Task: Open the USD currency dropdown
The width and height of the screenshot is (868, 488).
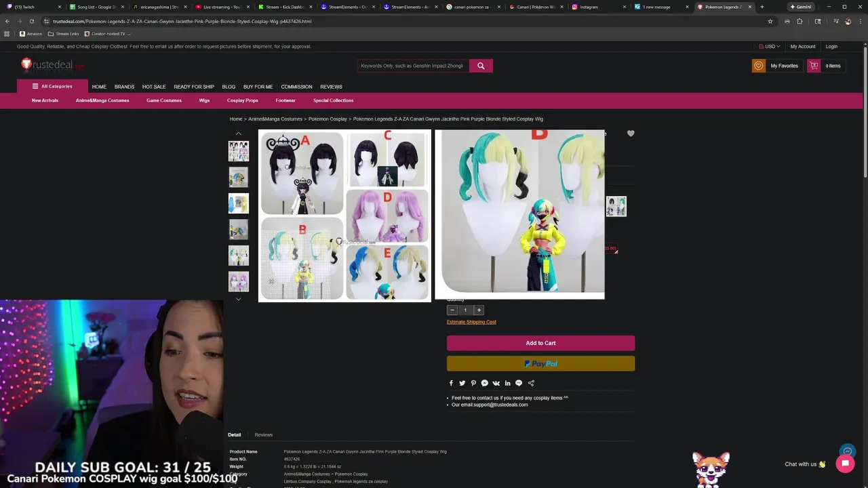Action: pos(770,47)
